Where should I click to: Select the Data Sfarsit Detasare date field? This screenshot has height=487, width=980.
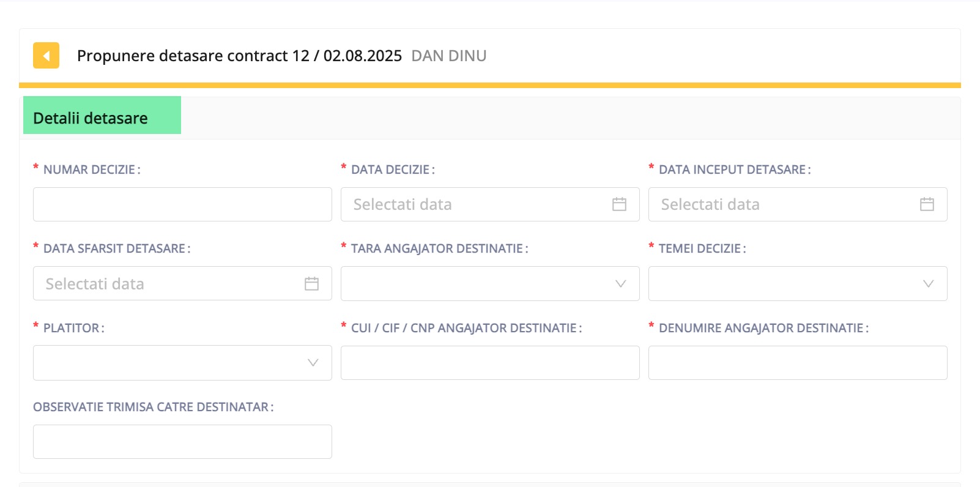click(x=182, y=283)
